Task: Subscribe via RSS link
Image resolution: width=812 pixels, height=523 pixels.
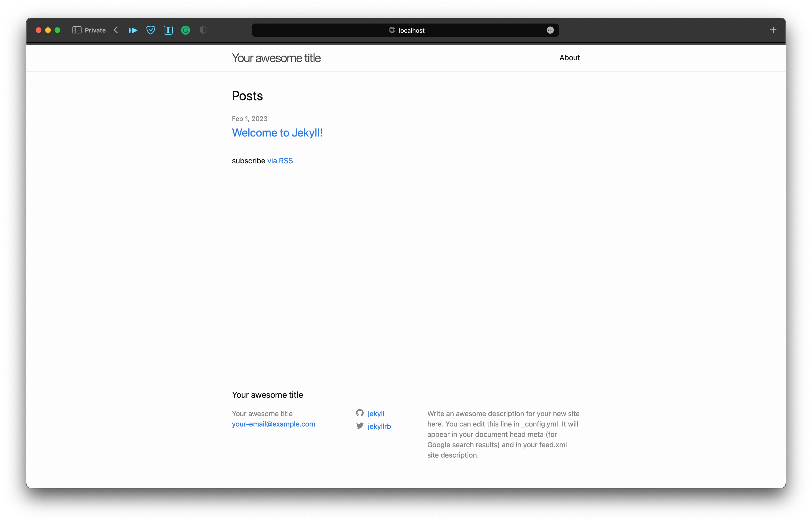Action: 280,161
